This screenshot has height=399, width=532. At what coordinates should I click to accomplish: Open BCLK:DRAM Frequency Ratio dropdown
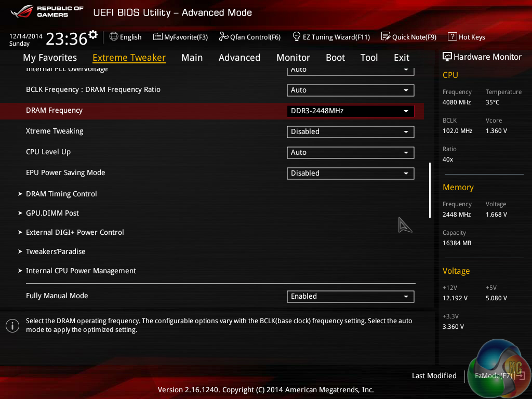351,90
